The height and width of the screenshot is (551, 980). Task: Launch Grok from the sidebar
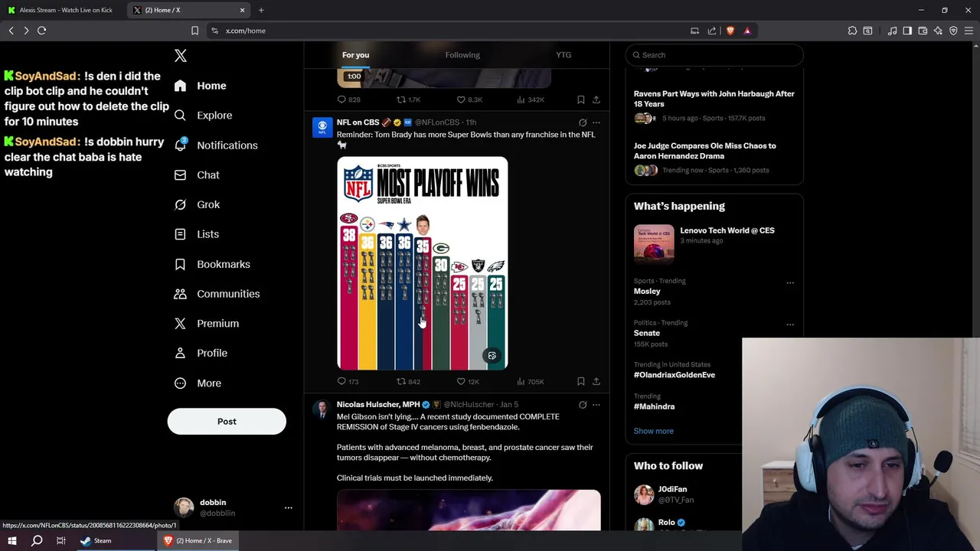(198, 205)
